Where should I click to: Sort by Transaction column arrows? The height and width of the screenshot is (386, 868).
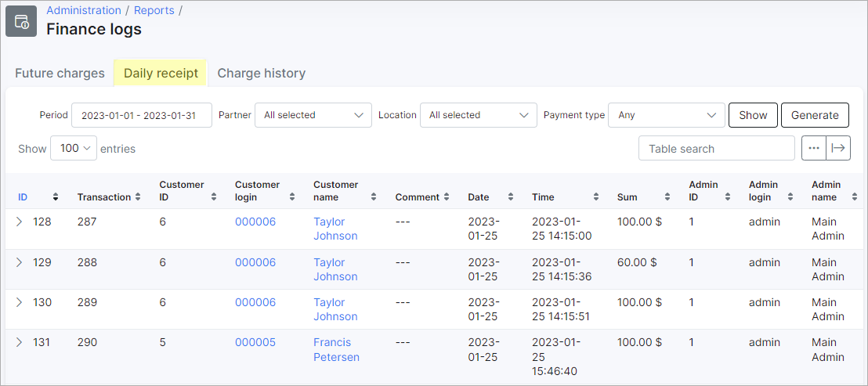coord(138,197)
